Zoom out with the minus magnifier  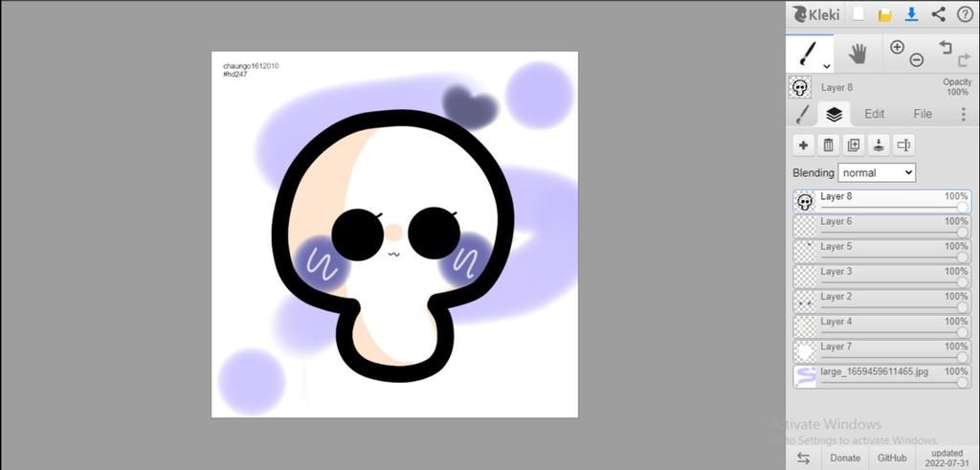[x=916, y=60]
